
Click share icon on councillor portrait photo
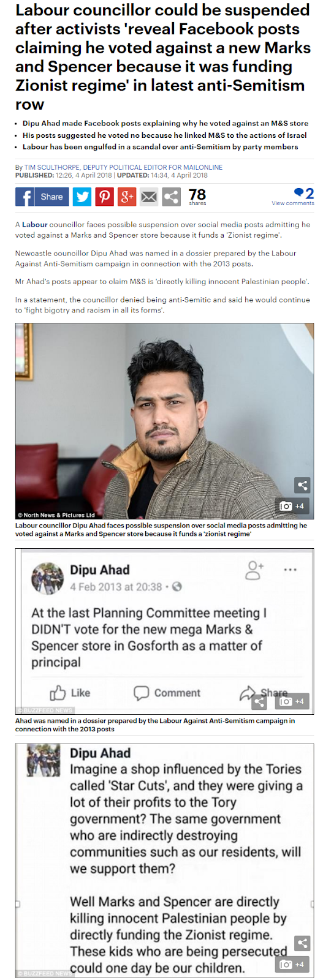tap(302, 486)
